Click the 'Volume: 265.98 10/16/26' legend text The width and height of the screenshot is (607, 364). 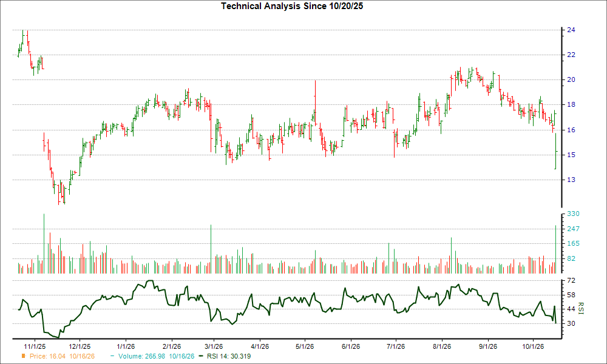click(x=157, y=356)
